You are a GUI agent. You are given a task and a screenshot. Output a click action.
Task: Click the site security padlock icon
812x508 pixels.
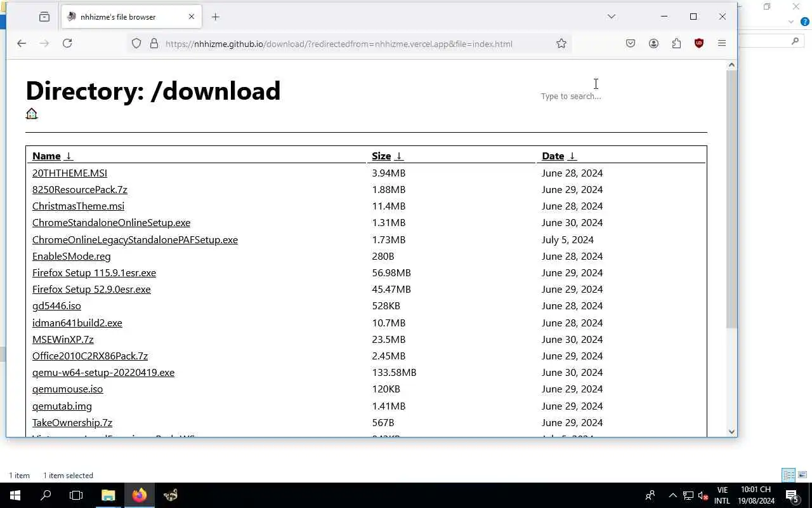(x=154, y=44)
